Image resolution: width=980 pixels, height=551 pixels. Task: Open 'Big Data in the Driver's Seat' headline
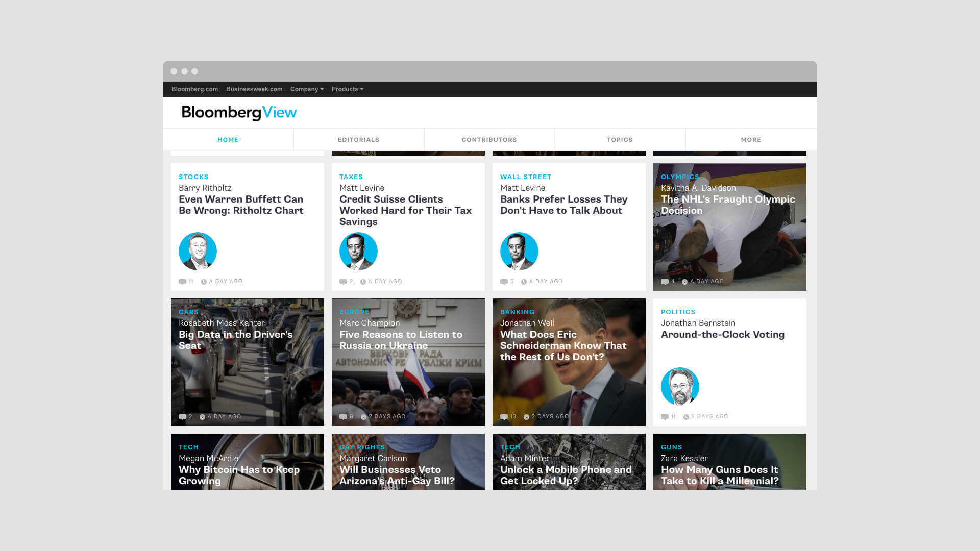pyautogui.click(x=235, y=340)
